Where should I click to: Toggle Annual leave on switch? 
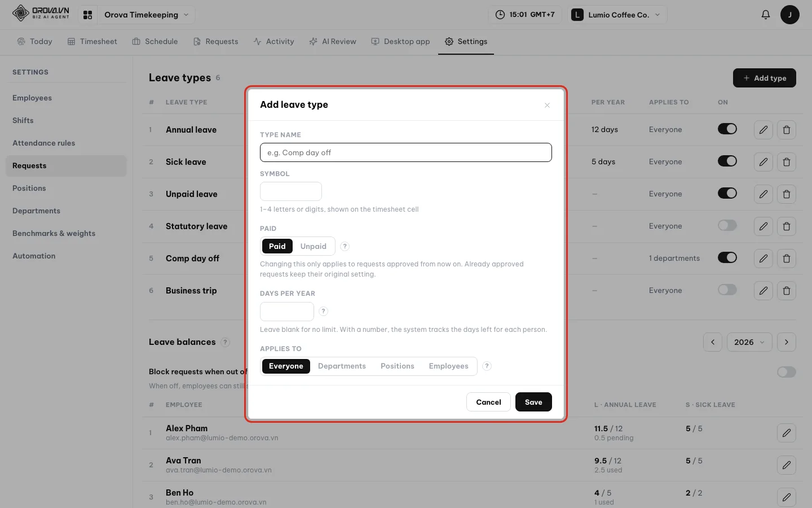[x=727, y=129]
